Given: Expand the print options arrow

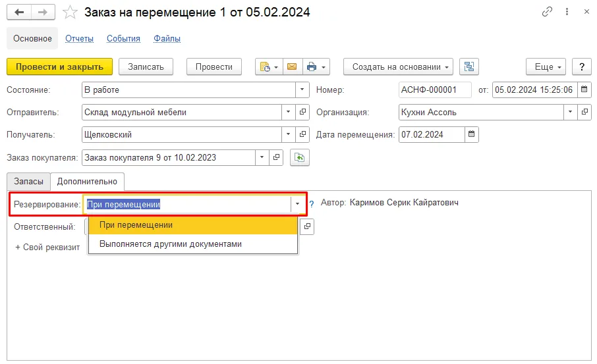Looking at the screenshot, I should 324,67.
